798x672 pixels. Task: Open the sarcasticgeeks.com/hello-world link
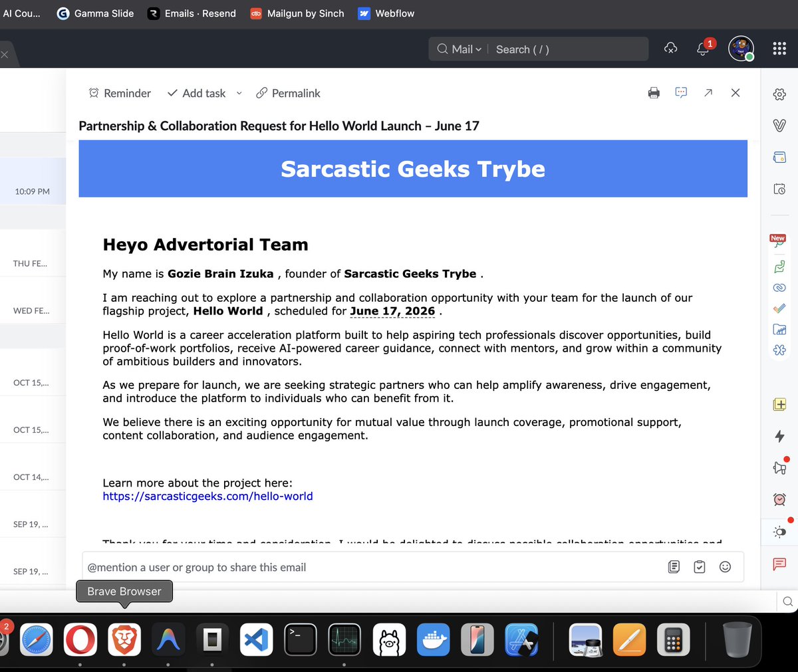207,496
